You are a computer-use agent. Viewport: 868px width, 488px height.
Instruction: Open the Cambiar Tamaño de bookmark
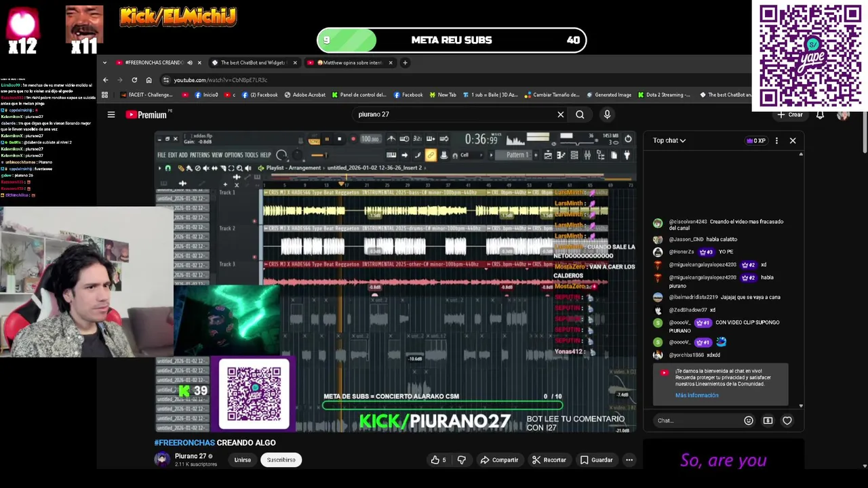(553, 95)
